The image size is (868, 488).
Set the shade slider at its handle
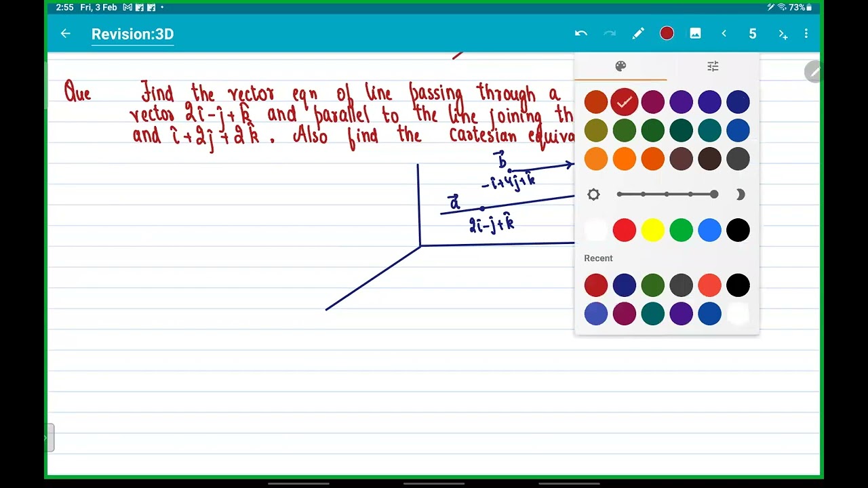pyautogui.click(x=714, y=195)
